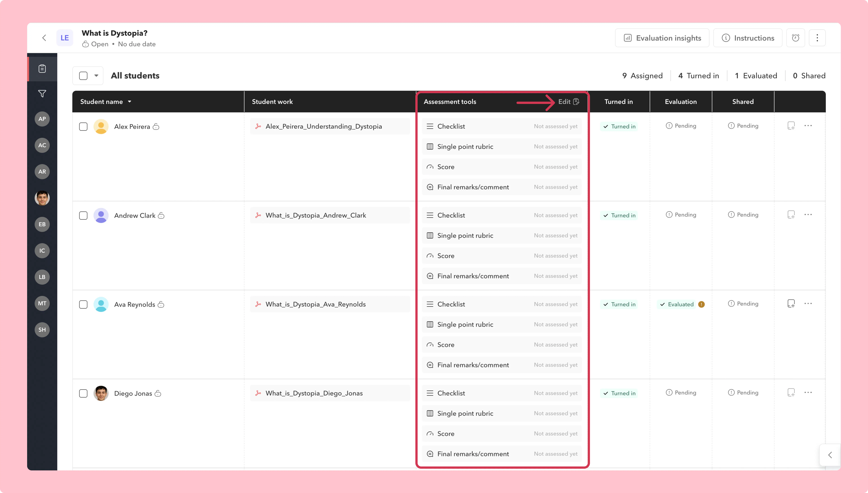Open Diego Jonas' Score tool
The image size is (868, 493).
coord(502,434)
